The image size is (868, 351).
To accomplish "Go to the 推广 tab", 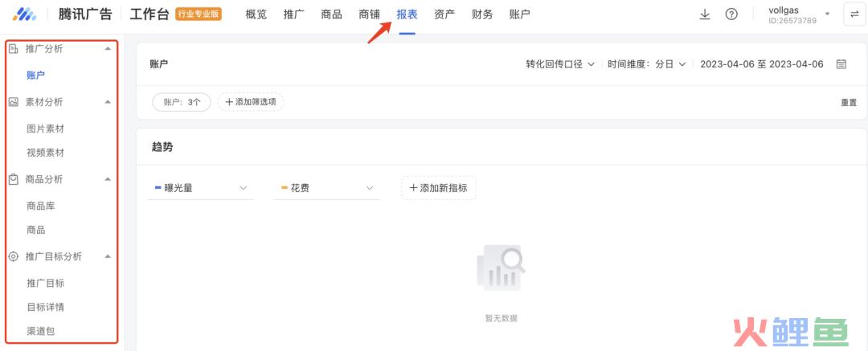I will 293,15.
